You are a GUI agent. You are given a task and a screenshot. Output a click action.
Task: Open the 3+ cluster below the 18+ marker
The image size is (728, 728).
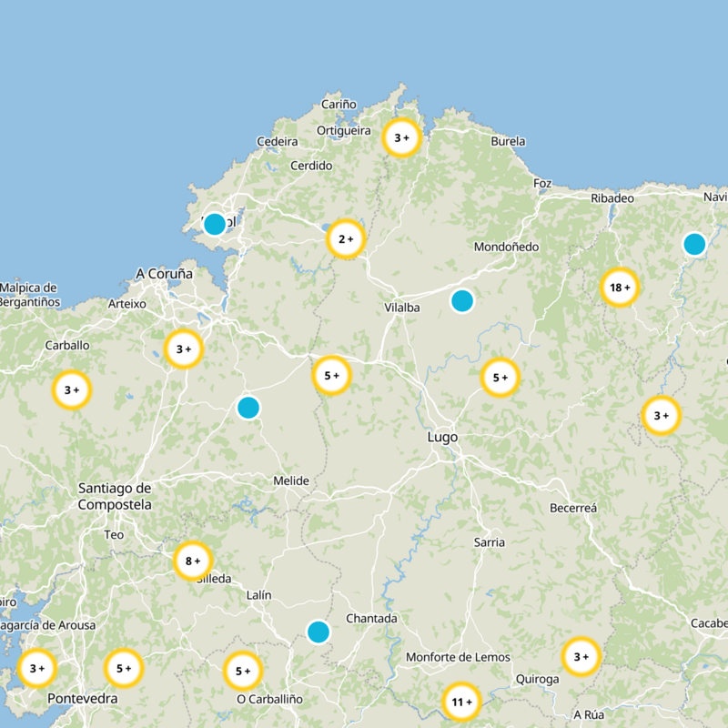coord(662,416)
